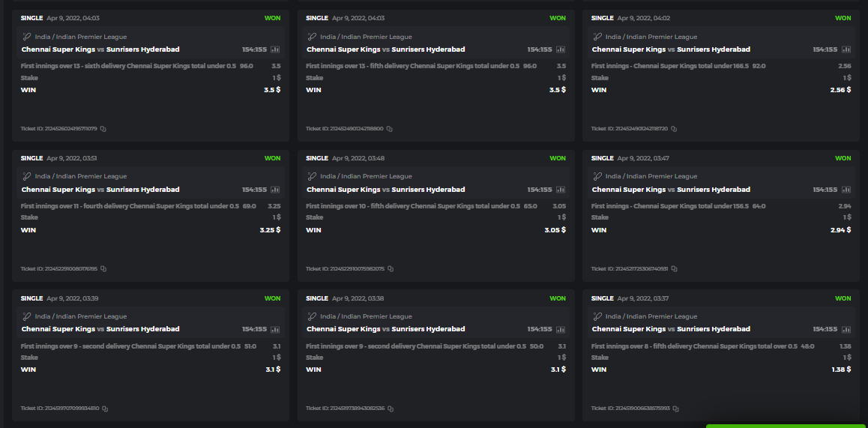Click WON status on the 03:48 bet
Image resolution: width=868 pixels, height=428 pixels.
[558, 158]
